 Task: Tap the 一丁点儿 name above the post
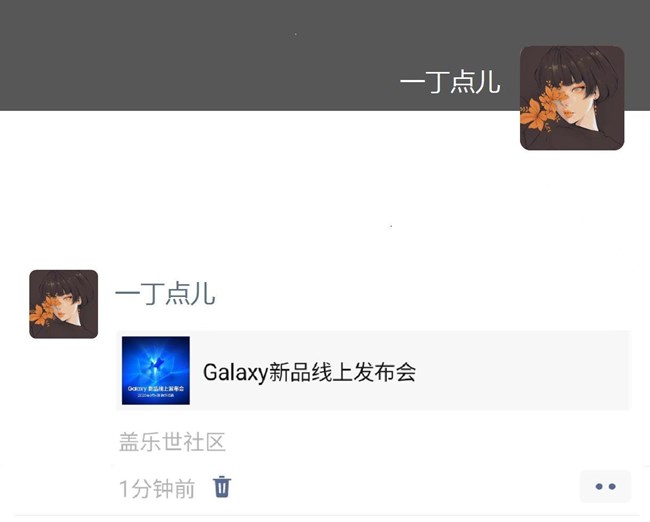[165, 293]
